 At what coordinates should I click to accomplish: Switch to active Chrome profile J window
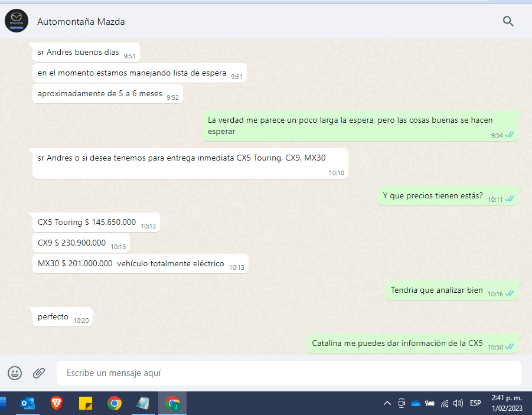(172, 403)
